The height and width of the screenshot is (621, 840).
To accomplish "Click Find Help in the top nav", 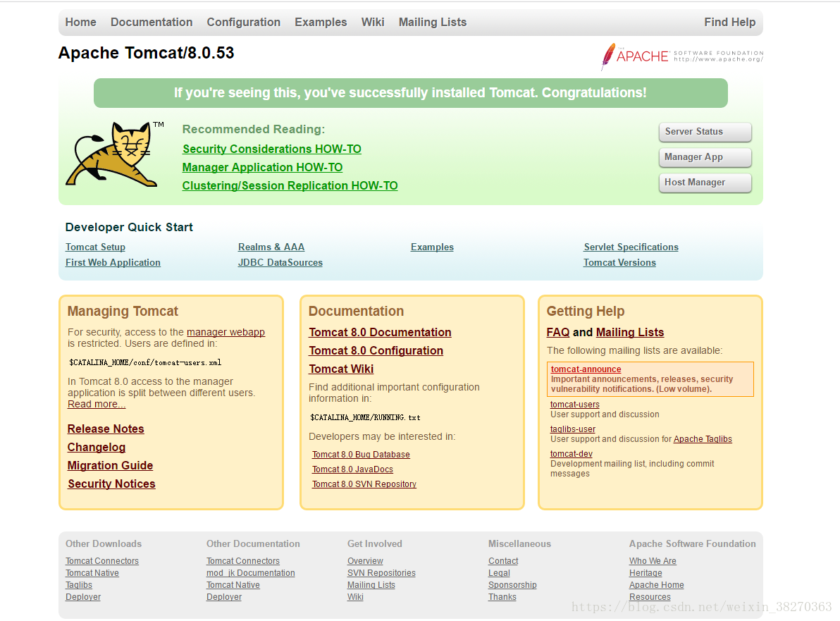I will point(729,22).
